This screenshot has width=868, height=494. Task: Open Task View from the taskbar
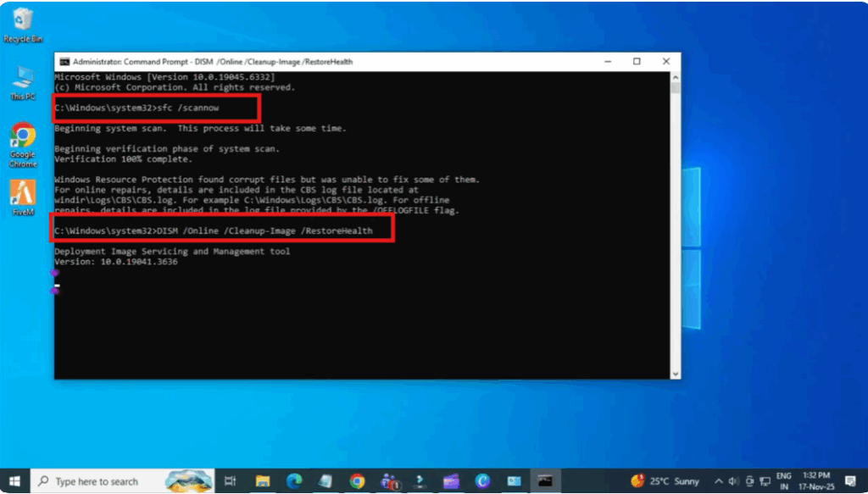tap(230, 480)
